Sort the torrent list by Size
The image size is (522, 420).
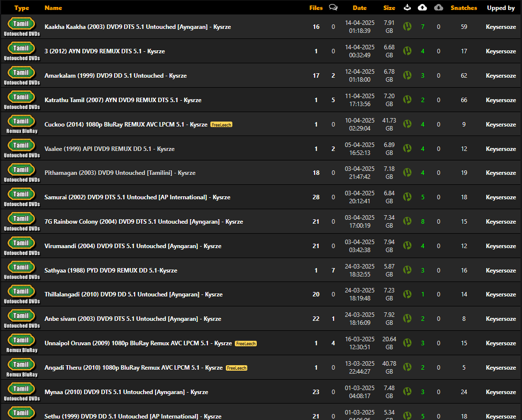(389, 8)
